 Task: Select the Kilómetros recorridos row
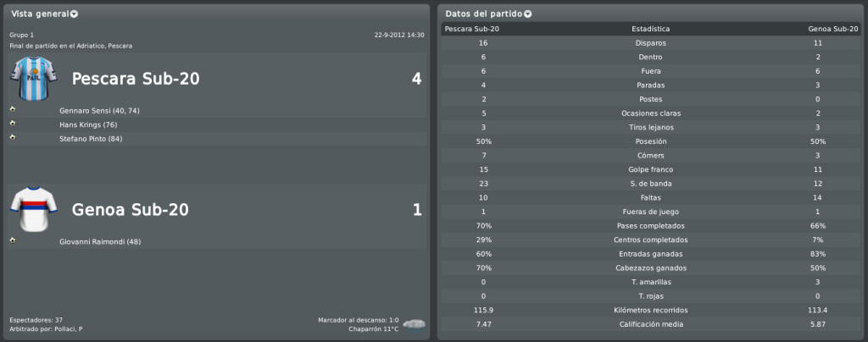coord(650,311)
